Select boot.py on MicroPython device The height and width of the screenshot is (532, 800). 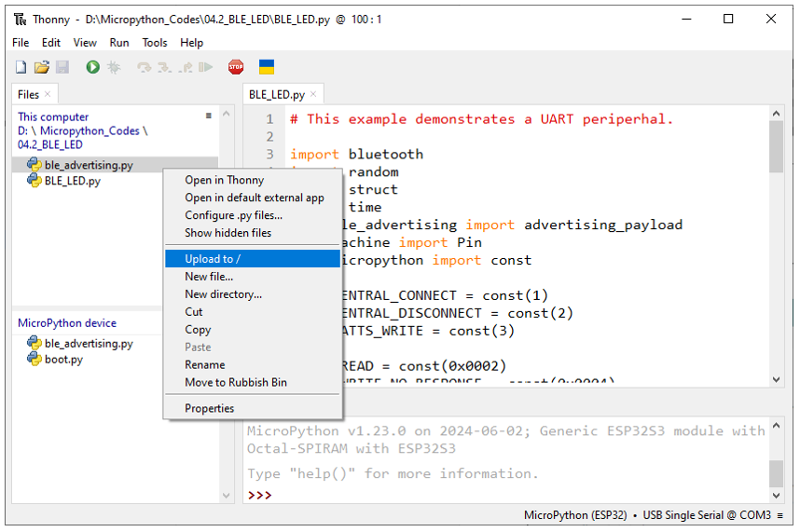click(x=63, y=360)
